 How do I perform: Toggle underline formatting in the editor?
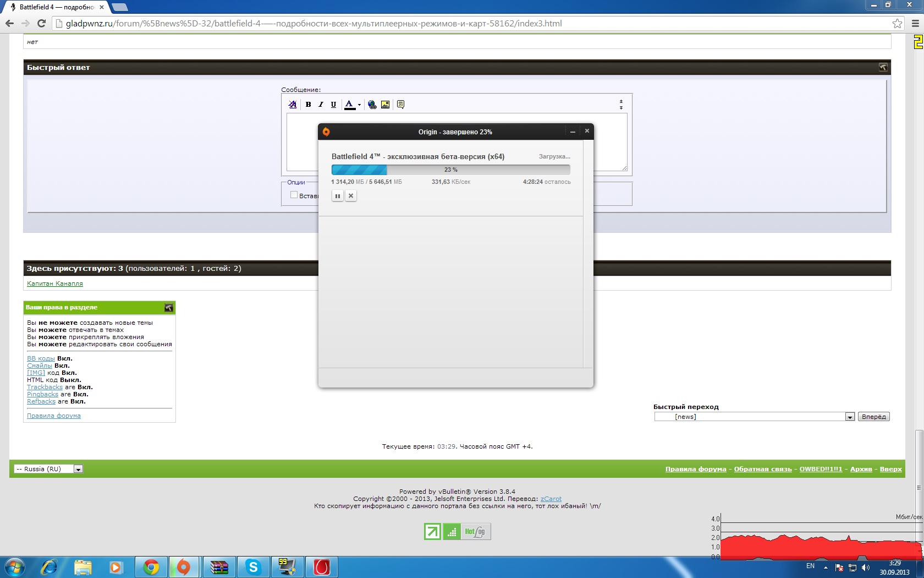[x=333, y=105]
